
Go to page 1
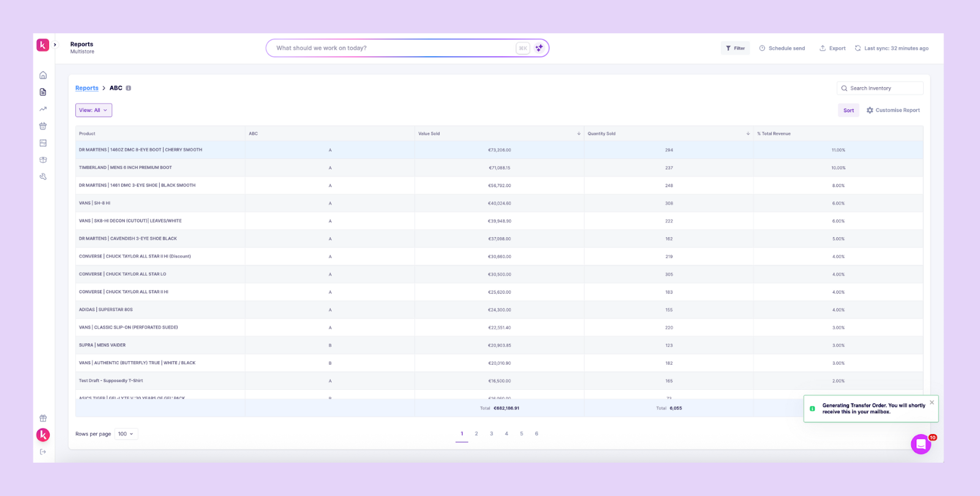pos(462,433)
